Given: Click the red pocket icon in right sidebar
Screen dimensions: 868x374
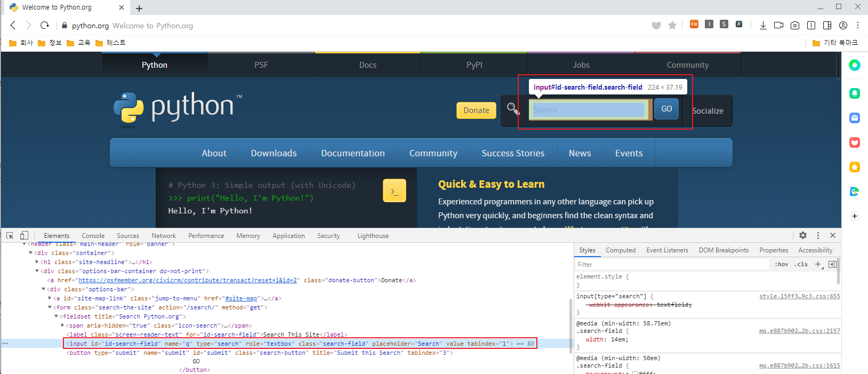Looking at the screenshot, I should click(x=855, y=142).
